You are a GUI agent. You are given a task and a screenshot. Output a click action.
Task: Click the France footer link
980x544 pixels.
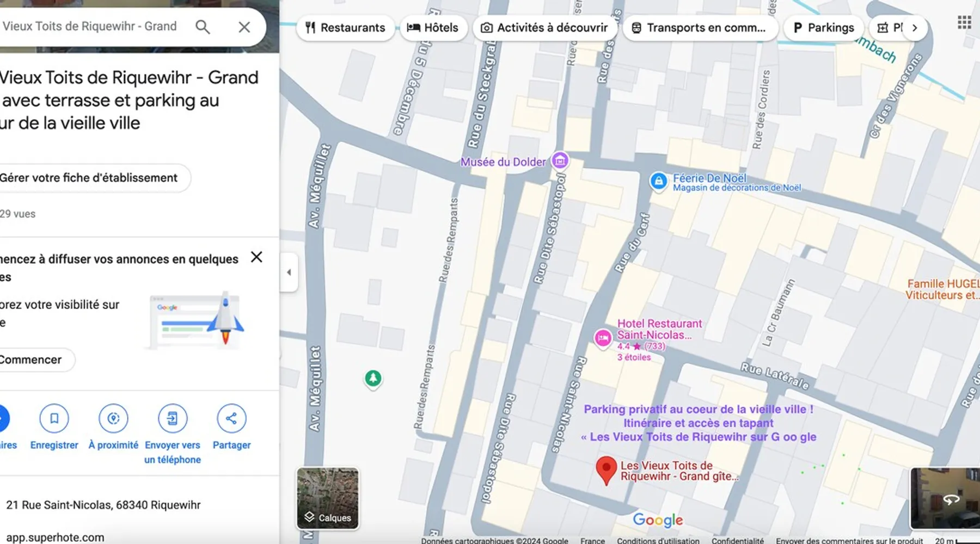click(592, 540)
